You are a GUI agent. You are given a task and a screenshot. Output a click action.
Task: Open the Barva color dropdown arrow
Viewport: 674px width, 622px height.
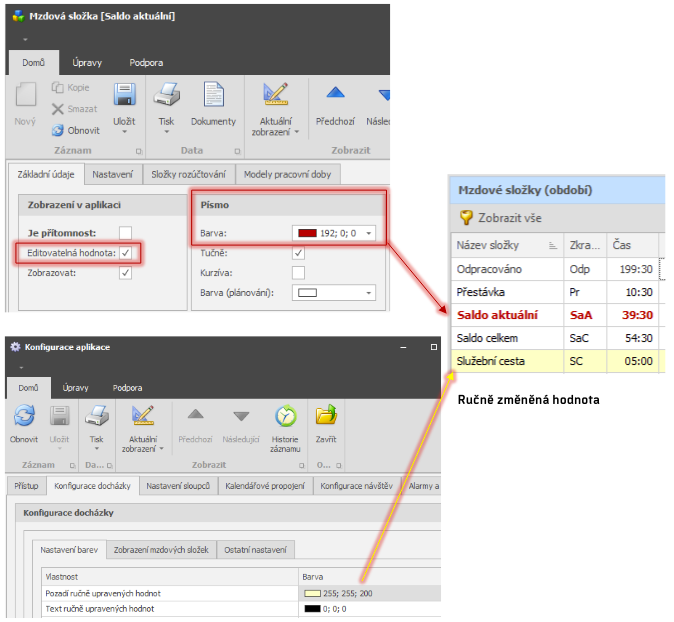click(368, 233)
